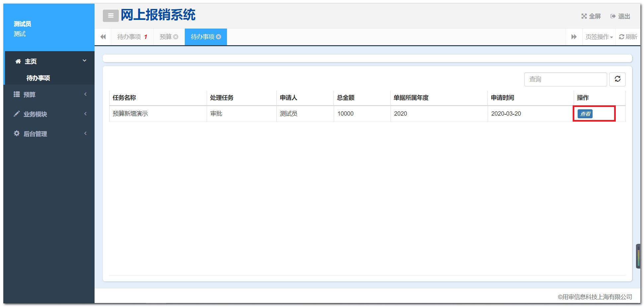Click the fullscreen 全屏 icon

click(x=584, y=16)
